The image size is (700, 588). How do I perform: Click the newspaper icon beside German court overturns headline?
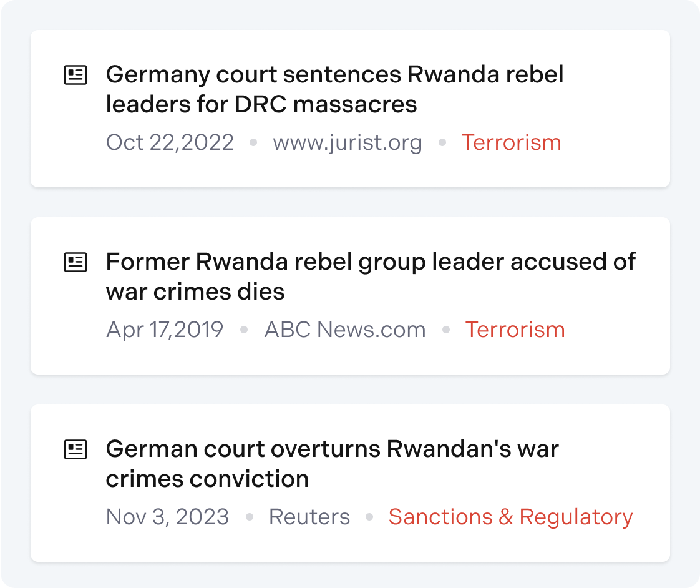pyautogui.click(x=76, y=449)
